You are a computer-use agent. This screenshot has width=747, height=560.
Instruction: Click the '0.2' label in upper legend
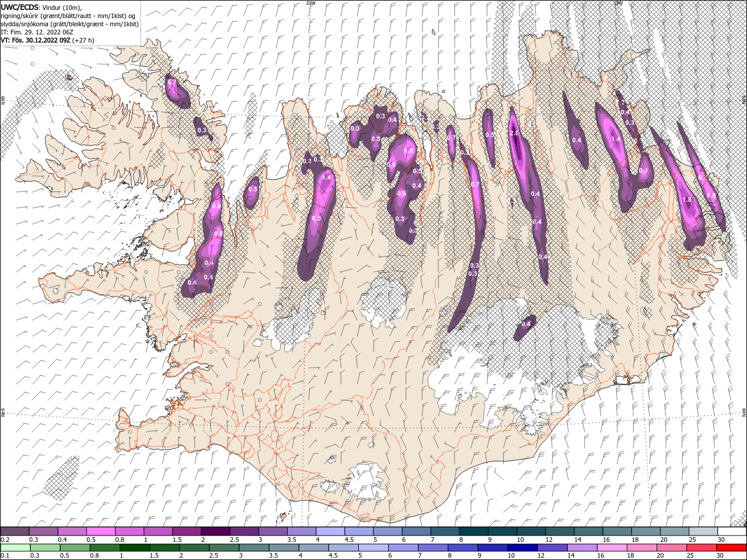click(5, 540)
